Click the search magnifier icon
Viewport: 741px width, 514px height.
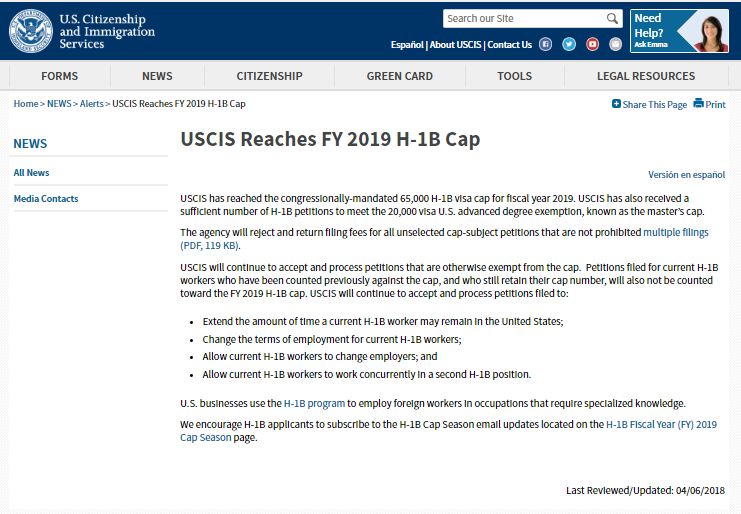click(612, 19)
